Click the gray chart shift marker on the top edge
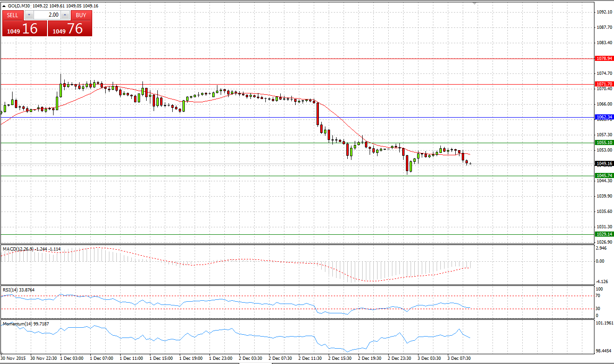 coord(474,3)
